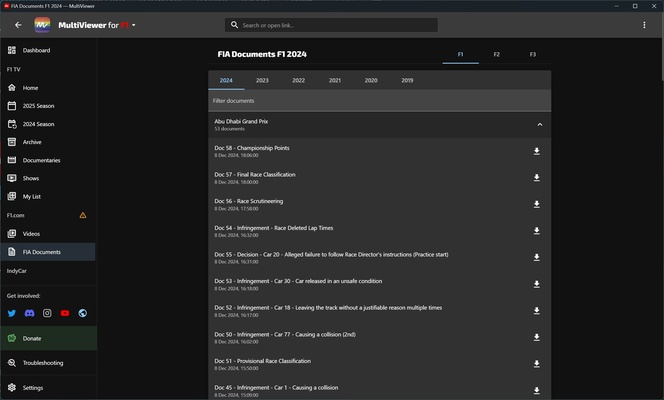664x400 pixels.
Task: Click the Search or open link field
Action: coord(331,25)
